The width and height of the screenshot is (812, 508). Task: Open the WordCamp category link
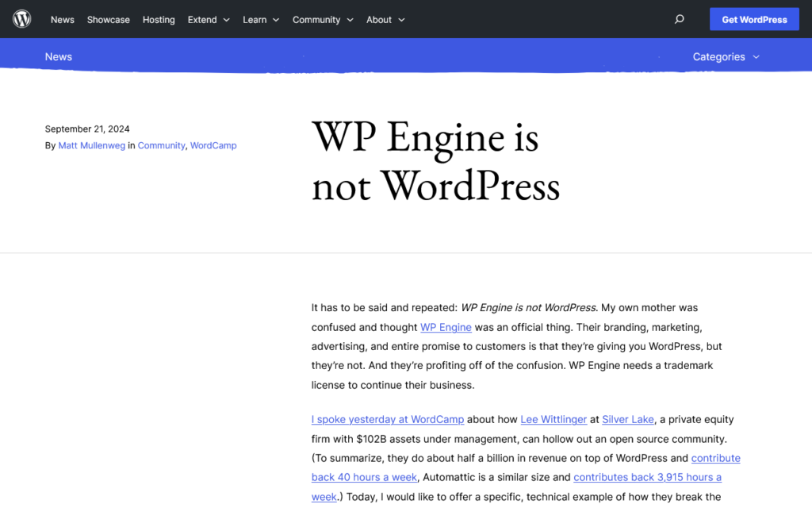point(213,146)
